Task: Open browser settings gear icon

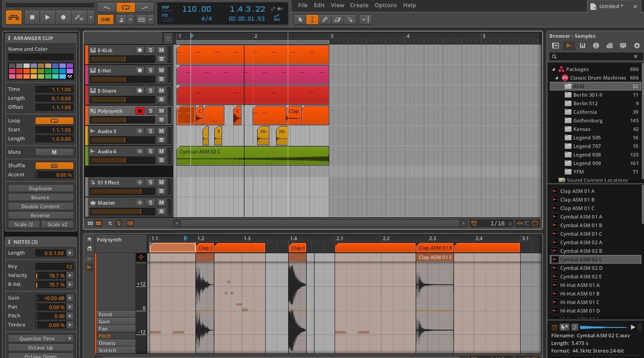Action: 636,45
